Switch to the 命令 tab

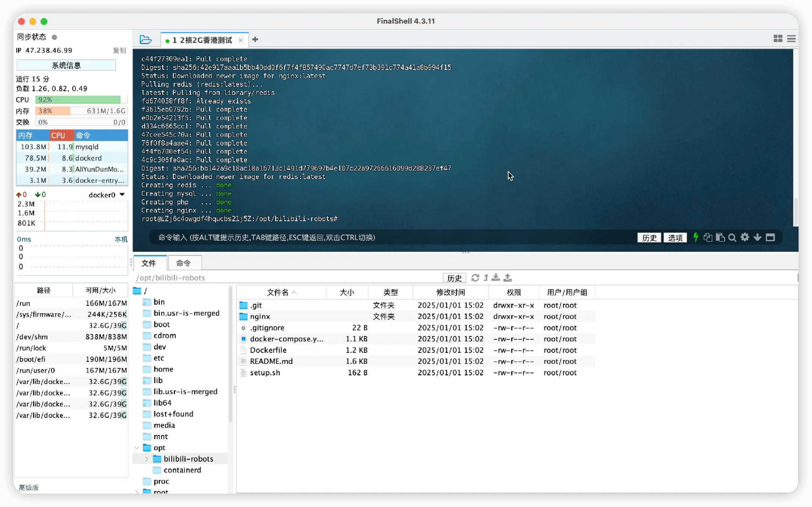pyautogui.click(x=185, y=263)
